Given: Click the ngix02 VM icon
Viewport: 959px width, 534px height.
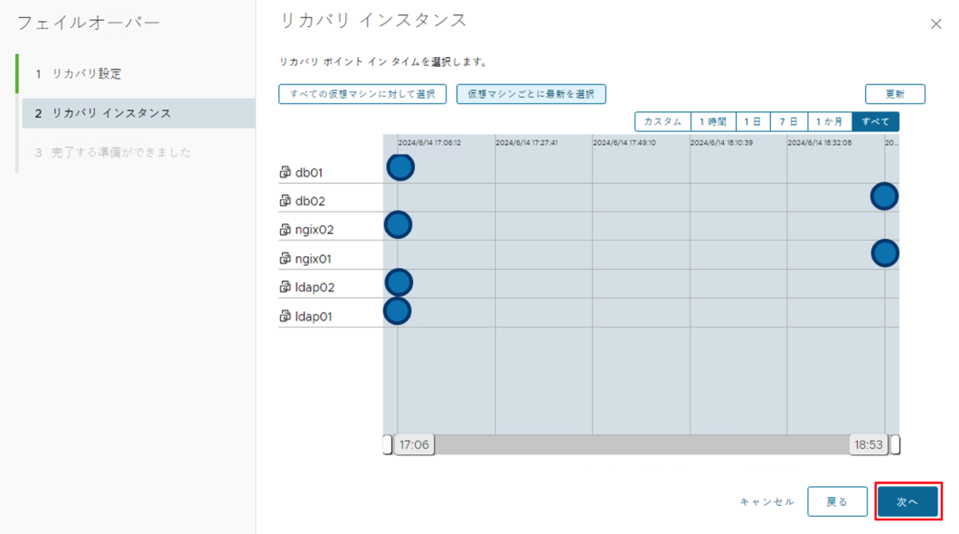Looking at the screenshot, I should 285,229.
